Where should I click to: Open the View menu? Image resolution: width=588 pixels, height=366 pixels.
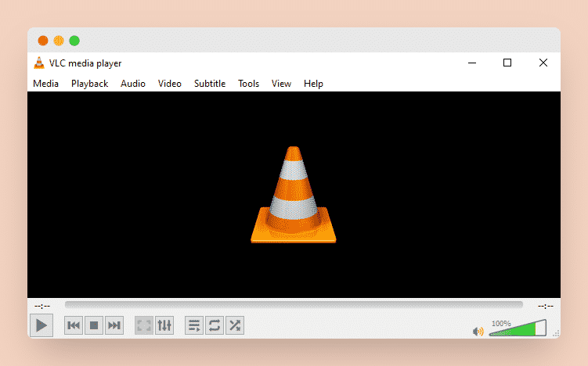[x=281, y=84]
